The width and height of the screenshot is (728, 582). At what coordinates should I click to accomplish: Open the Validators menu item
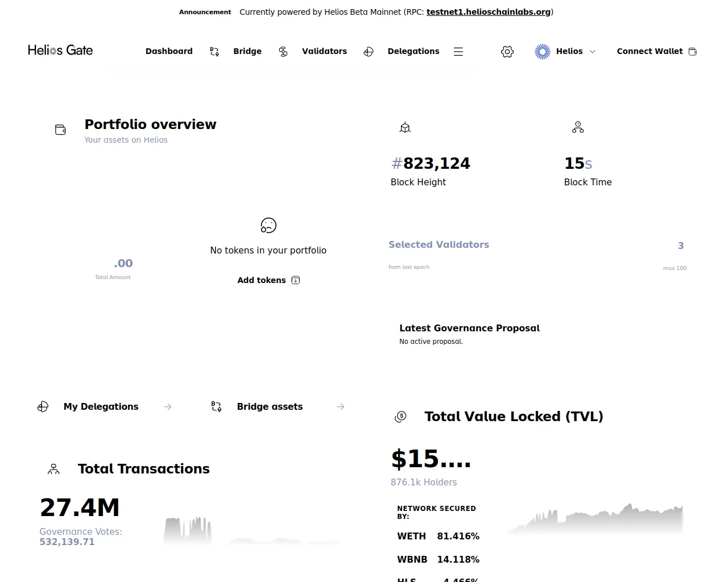(324, 51)
